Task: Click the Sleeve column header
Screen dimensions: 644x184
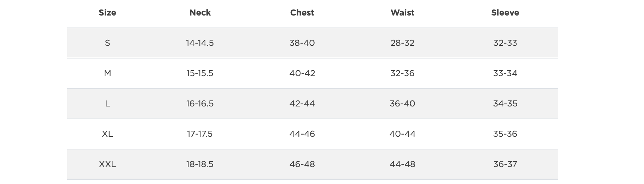Action: click(x=505, y=13)
